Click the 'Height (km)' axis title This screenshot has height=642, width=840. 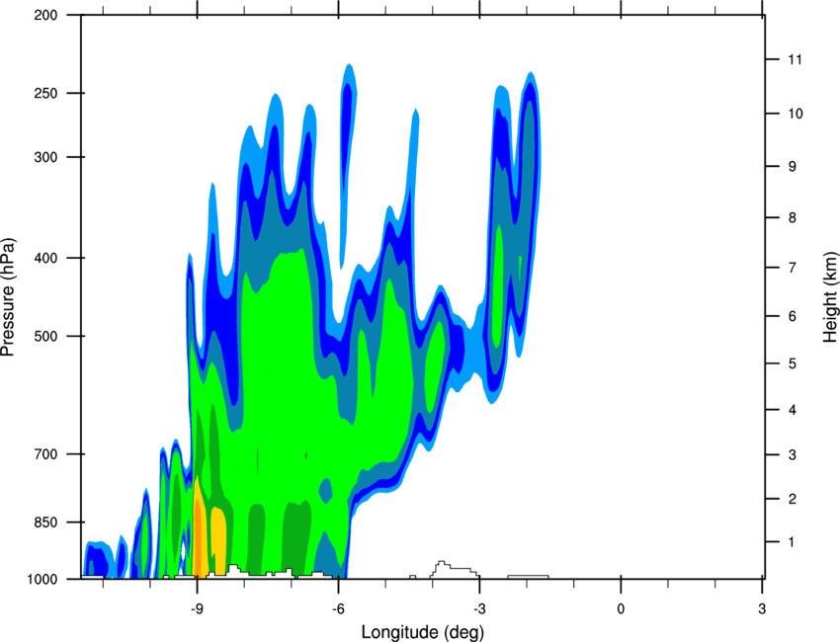pyautogui.click(x=830, y=297)
